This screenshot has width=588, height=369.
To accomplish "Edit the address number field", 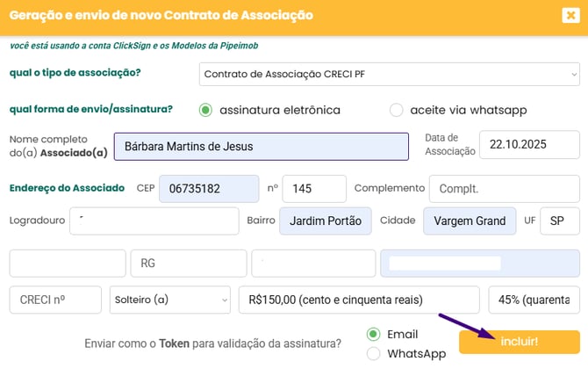I will [x=313, y=189].
